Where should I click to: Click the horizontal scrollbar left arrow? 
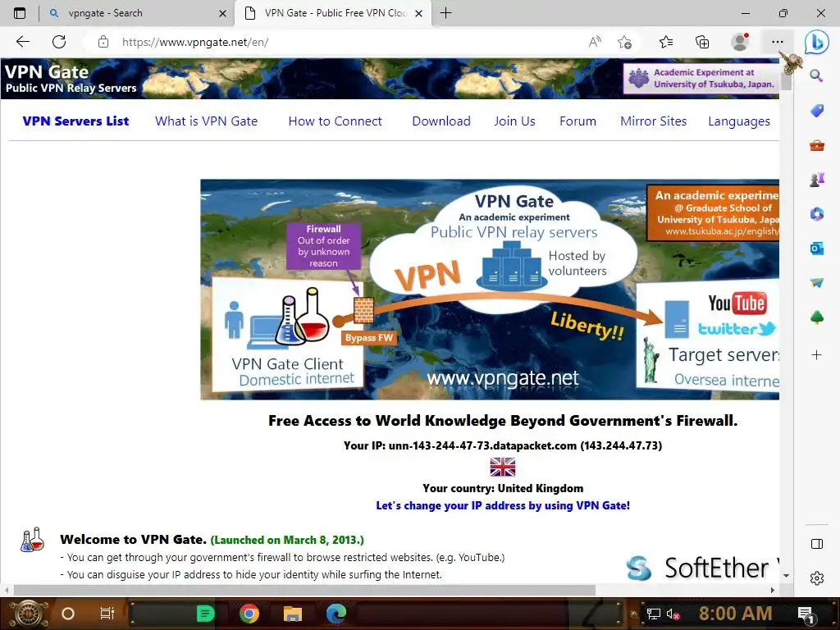[7, 590]
